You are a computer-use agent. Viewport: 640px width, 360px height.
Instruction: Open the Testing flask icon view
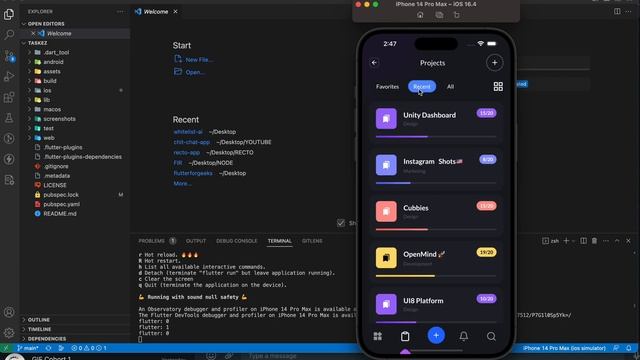pos(9,118)
